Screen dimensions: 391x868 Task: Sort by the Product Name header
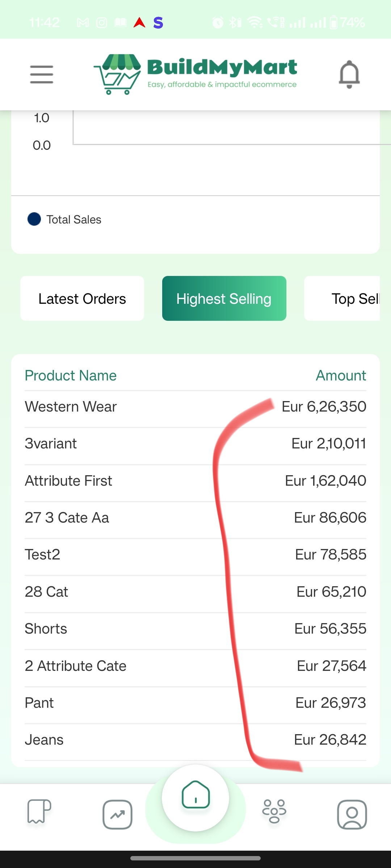(71, 375)
